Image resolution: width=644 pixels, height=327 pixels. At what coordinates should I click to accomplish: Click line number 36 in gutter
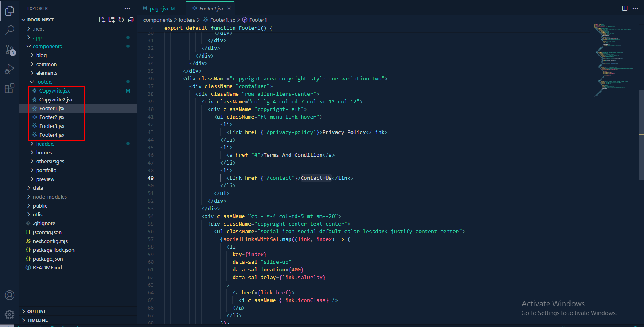point(151,78)
